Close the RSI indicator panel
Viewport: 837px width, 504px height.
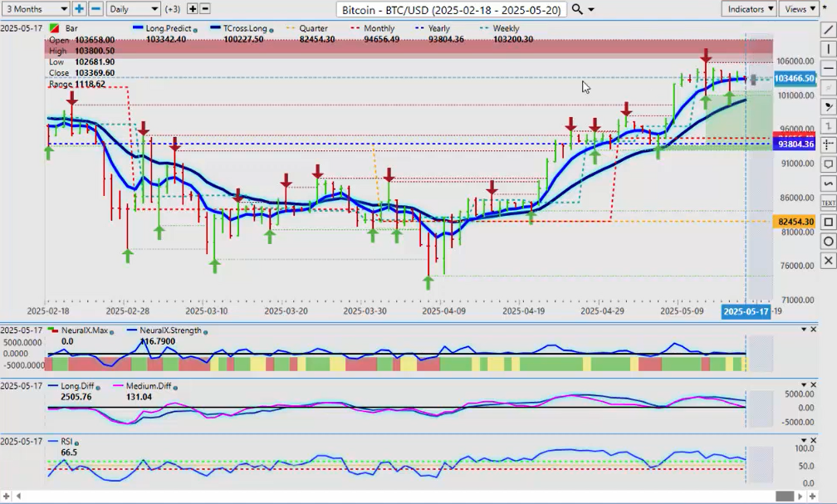point(814,440)
